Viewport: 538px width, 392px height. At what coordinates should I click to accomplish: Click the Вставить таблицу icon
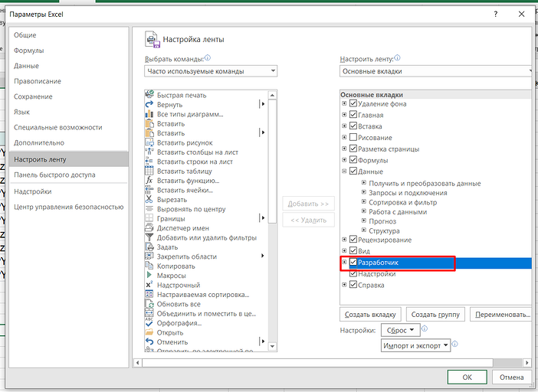(x=149, y=171)
